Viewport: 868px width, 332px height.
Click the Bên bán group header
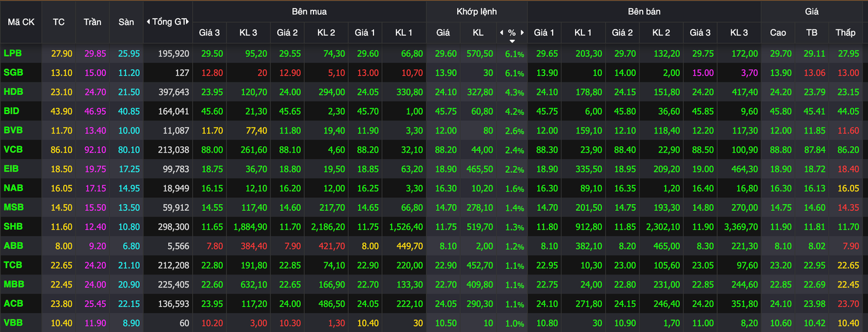click(644, 11)
